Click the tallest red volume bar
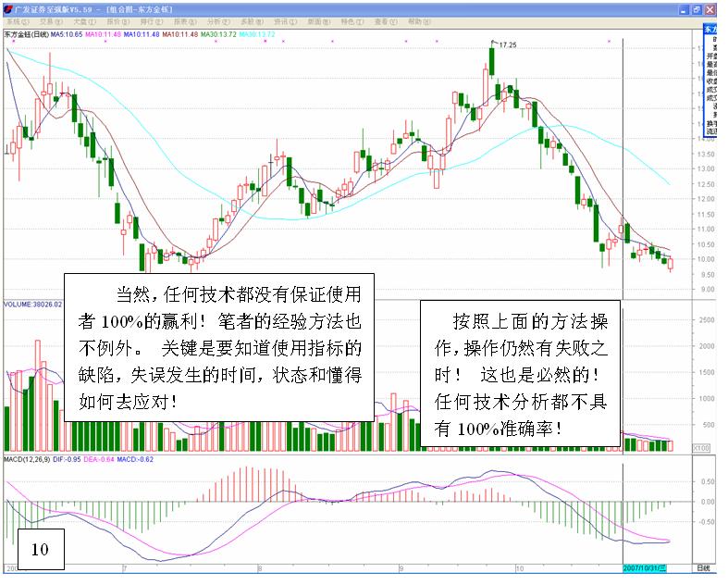 (x=38, y=396)
